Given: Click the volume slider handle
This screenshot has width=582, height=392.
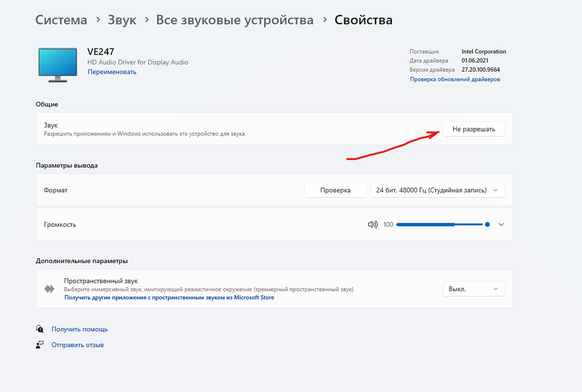Looking at the screenshot, I should [x=487, y=224].
